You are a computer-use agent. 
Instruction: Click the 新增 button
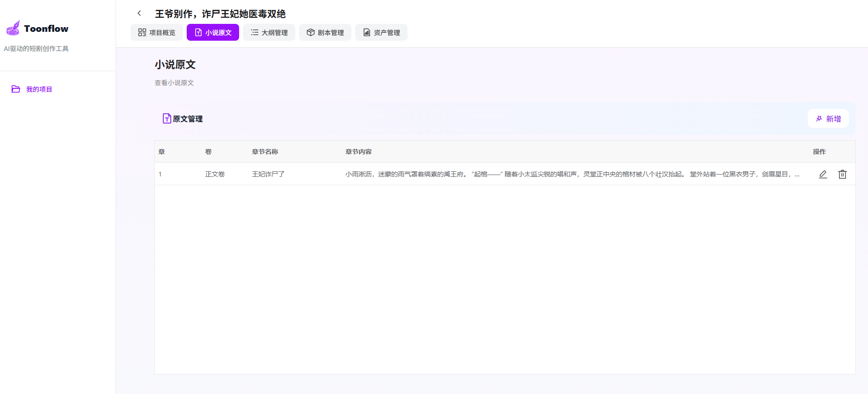828,118
